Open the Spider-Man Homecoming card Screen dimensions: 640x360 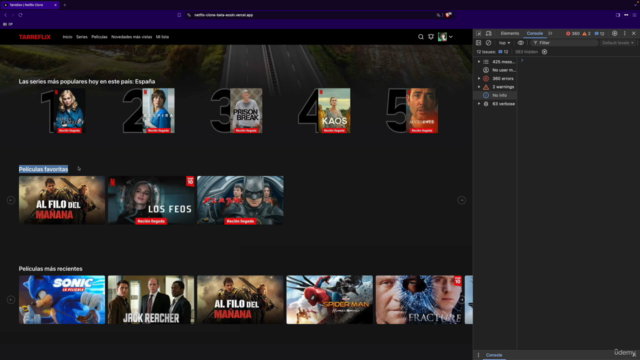[x=329, y=300]
